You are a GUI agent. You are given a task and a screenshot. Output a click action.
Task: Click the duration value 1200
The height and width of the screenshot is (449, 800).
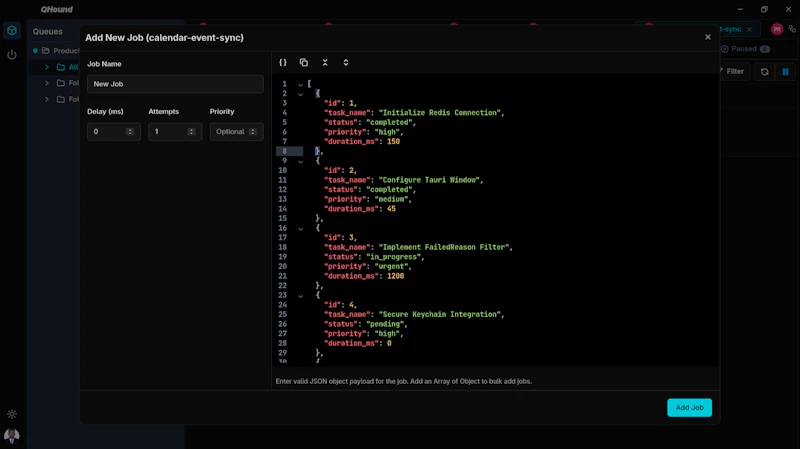tap(395, 276)
